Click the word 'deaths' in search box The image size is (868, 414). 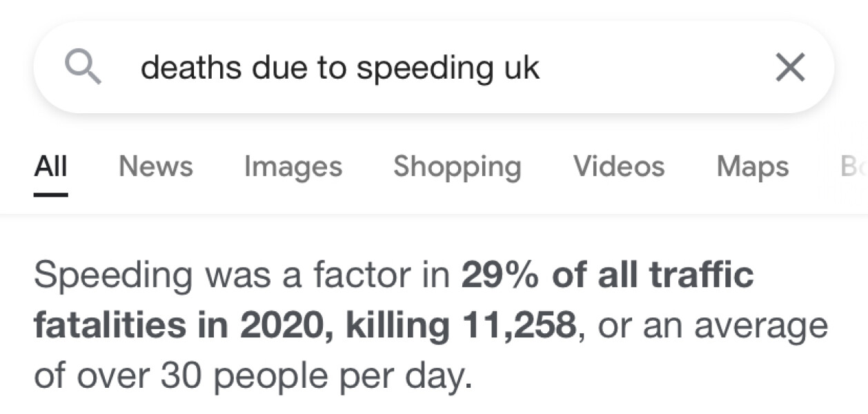tap(191, 68)
